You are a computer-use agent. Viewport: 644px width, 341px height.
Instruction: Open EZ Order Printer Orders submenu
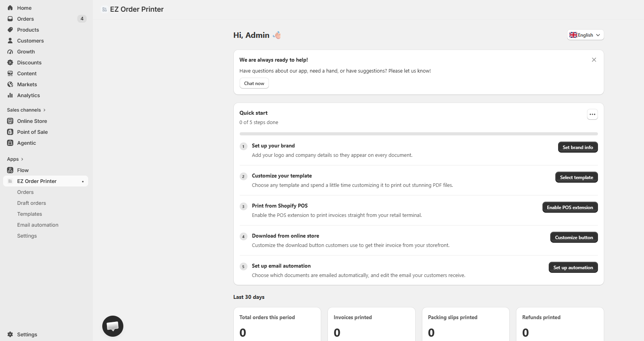tap(25, 192)
